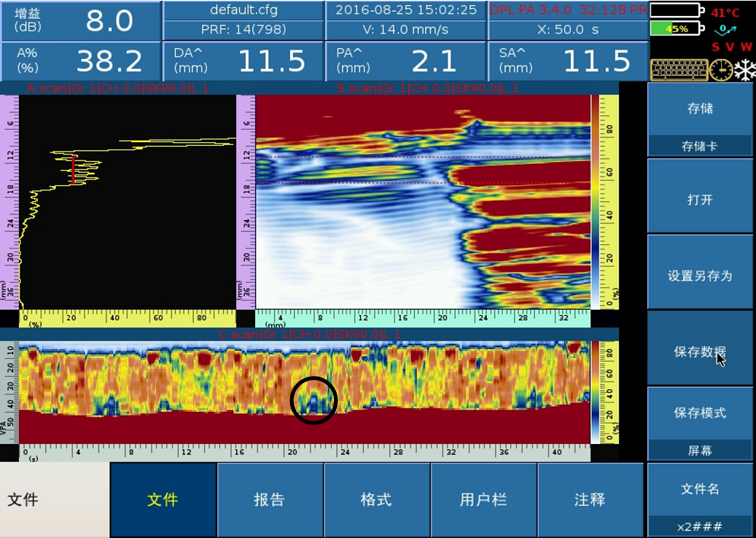Viewport: 756px width, 538px height.
Task: Click the clock icon in status area
Action: tap(720, 70)
